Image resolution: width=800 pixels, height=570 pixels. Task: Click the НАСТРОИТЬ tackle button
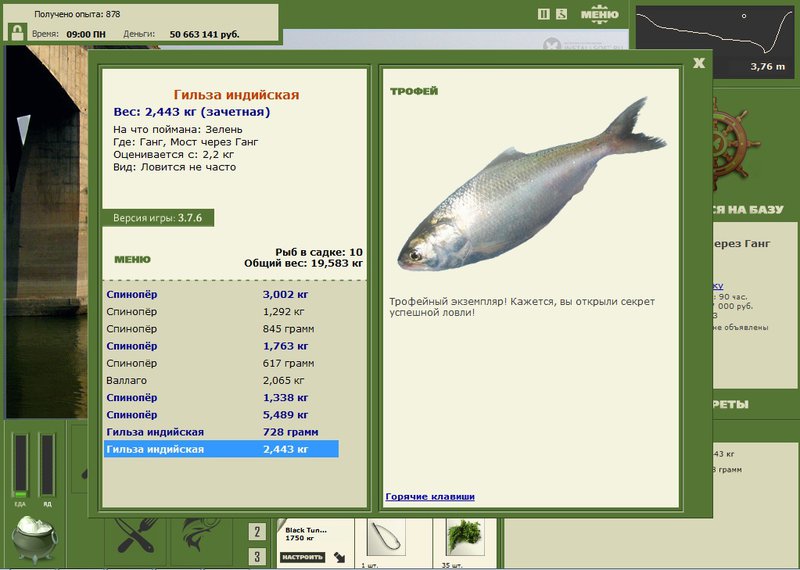pos(302,557)
